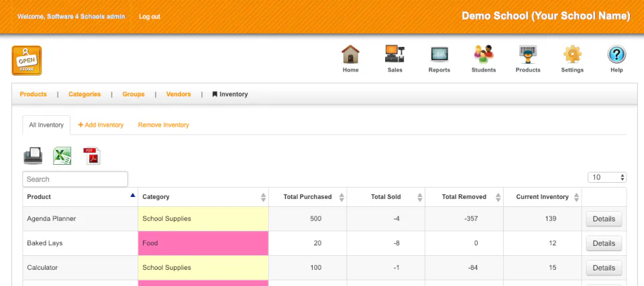This screenshot has height=286, width=644.
Task: Click the Current Inventory value 12
Action: (x=552, y=243)
